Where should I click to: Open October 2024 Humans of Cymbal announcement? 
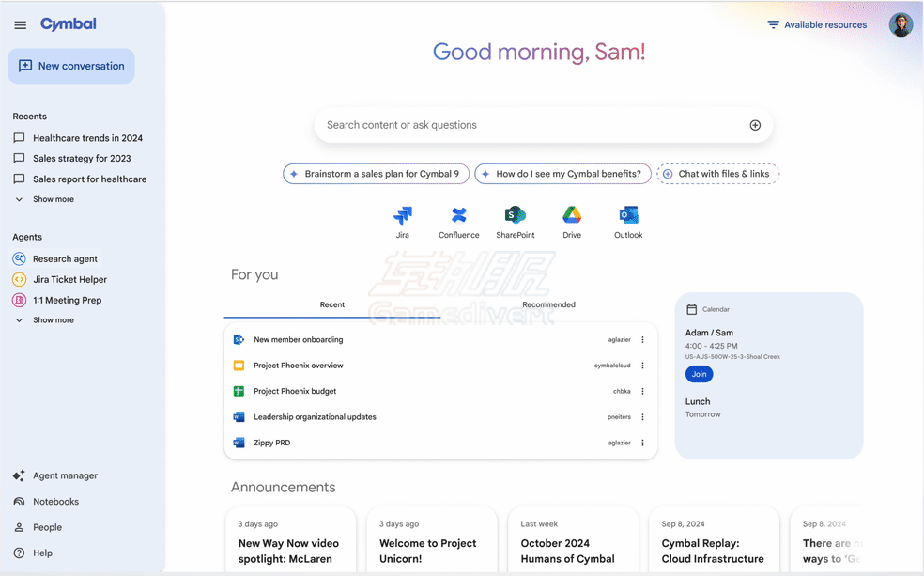pos(573,541)
